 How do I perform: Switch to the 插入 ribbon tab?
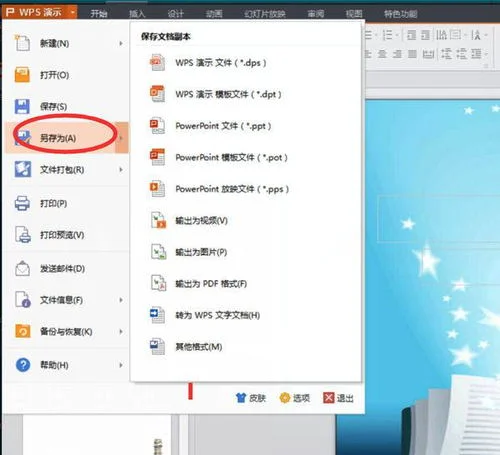[x=137, y=14]
